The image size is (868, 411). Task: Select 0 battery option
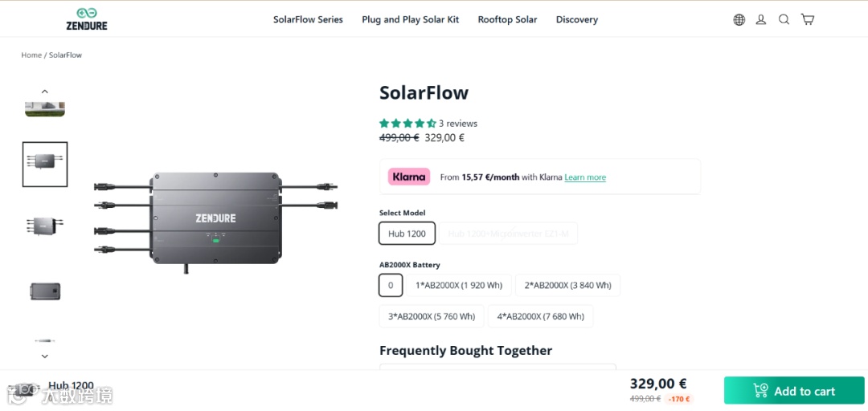click(391, 285)
